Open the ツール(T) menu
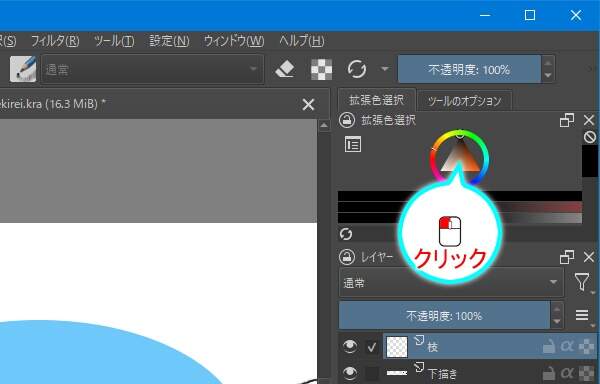Image resolution: width=600 pixels, height=384 pixels. coord(114,41)
